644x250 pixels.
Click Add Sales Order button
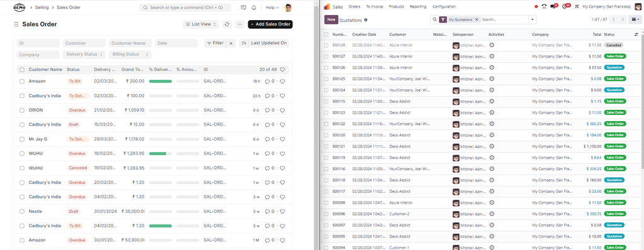[270, 24]
